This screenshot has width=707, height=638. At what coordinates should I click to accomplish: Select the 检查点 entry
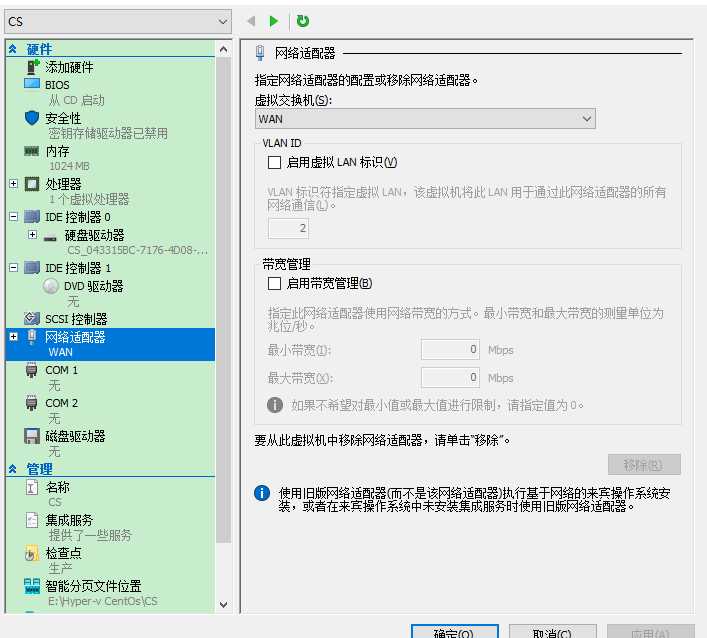[63, 553]
